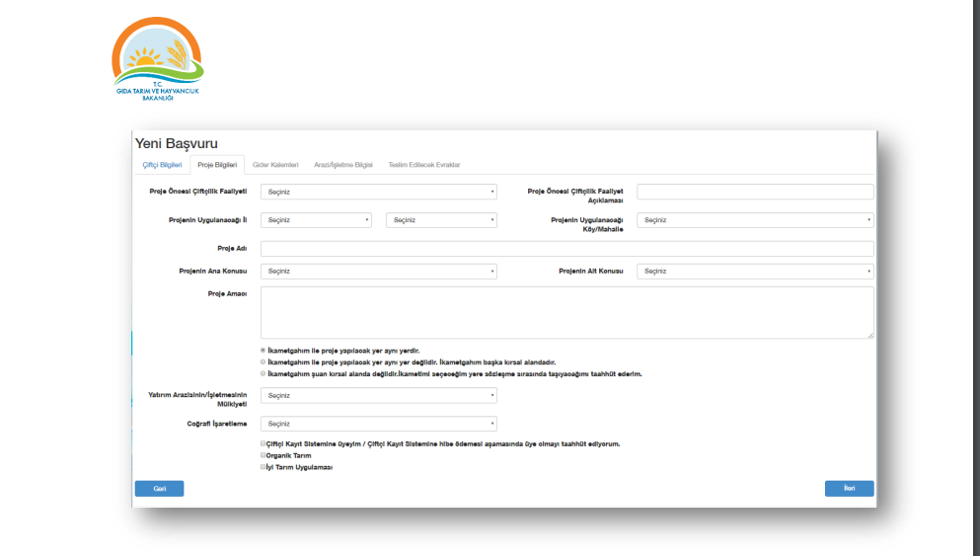Screen dimensions: 980x556
Task: Expand the Projenin Ana Konusu dropdown
Action: [378, 271]
